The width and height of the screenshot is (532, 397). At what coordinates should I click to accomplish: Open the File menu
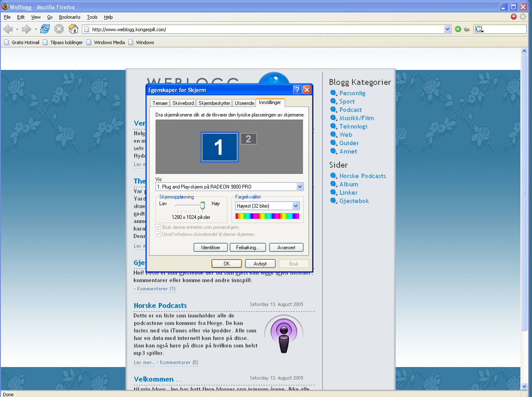pos(7,17)
